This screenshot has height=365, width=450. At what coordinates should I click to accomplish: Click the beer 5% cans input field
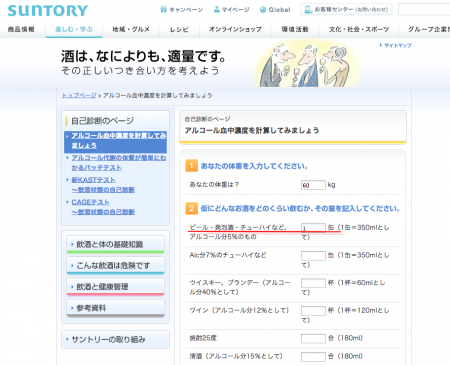313,228
